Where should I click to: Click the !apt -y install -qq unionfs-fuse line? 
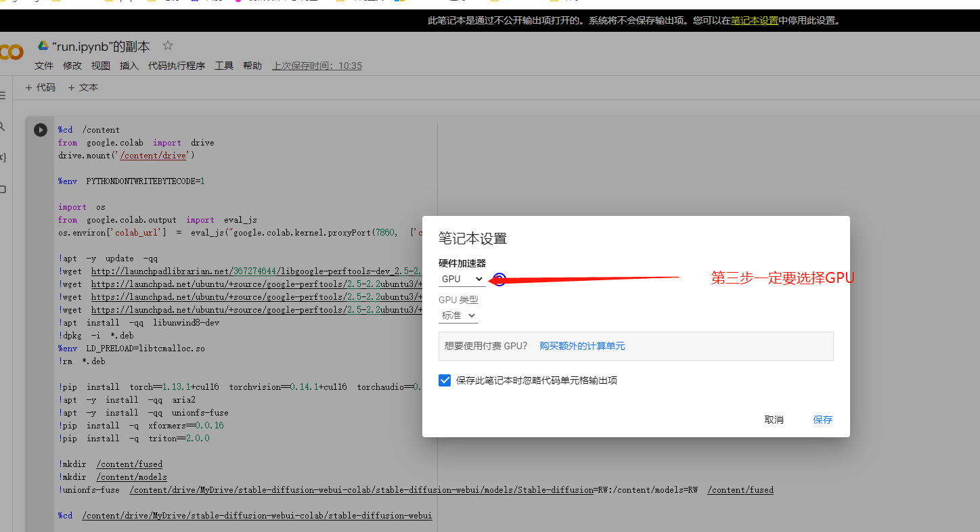(x=143, y=413)
